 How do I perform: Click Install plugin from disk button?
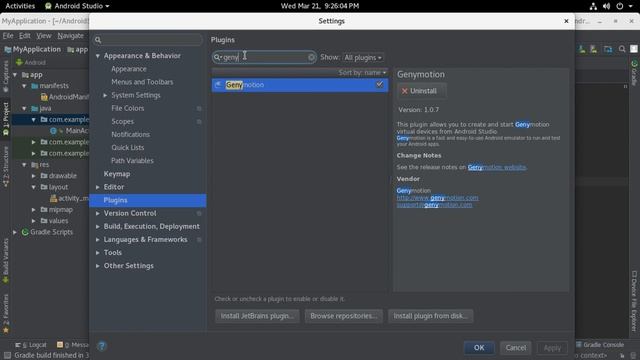pos(431,316)
